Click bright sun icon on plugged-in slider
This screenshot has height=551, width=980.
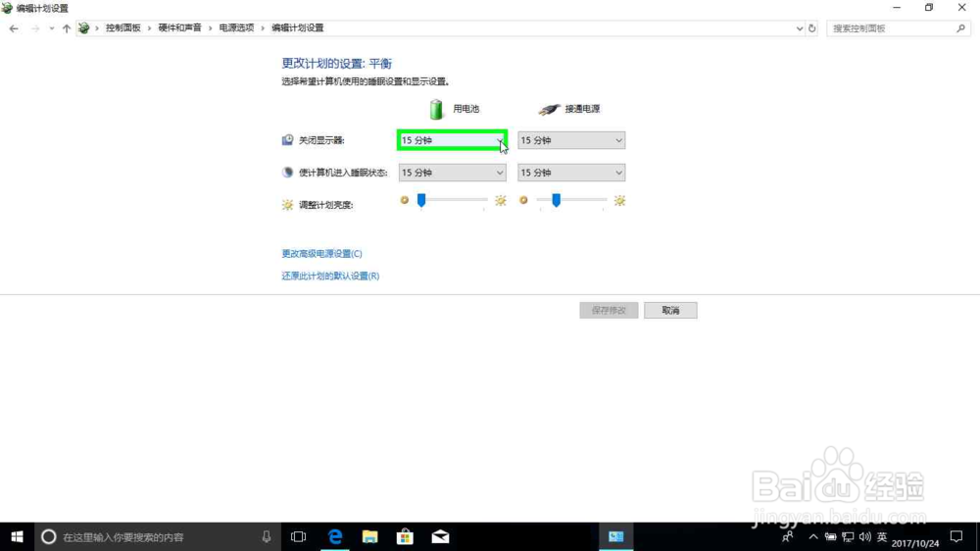[x=619, y=200]
